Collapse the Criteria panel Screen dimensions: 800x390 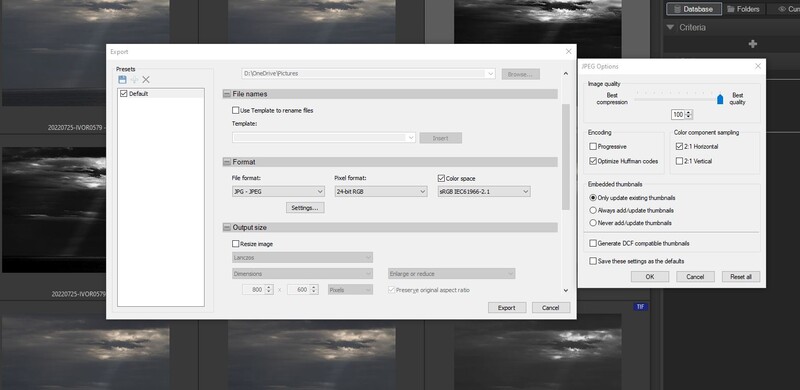[x=670, y=28]
